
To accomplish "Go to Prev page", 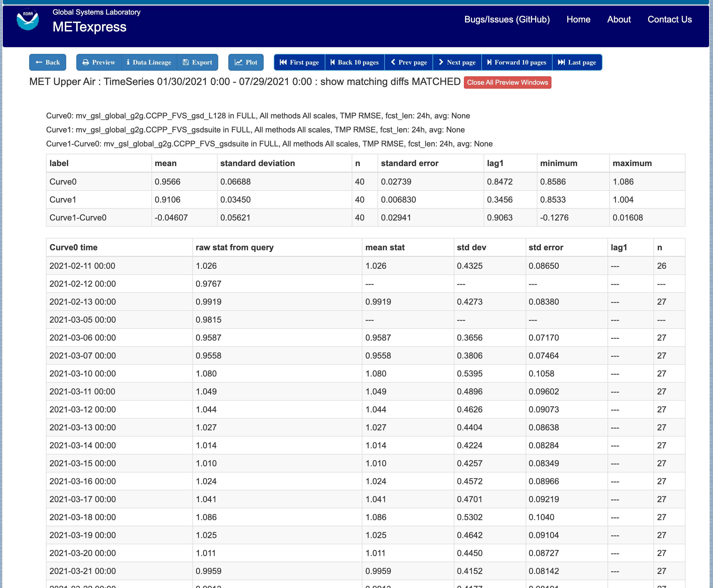I will [409, 62].
